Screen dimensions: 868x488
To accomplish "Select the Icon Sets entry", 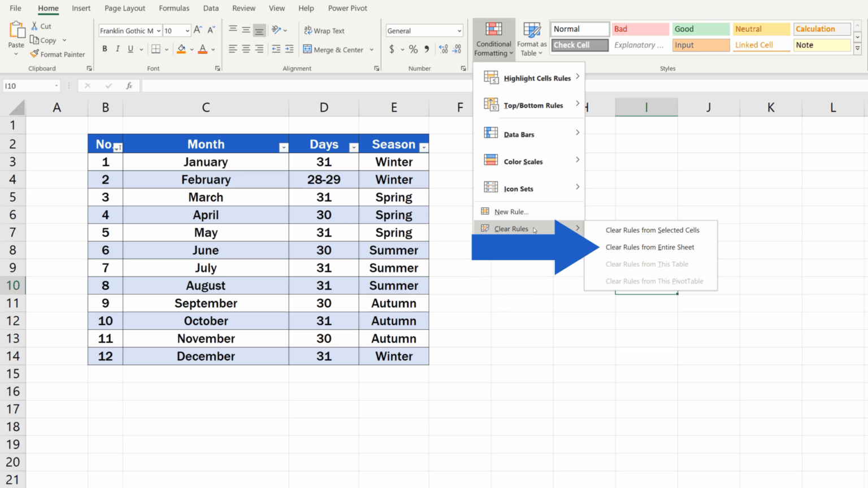I will tap(518, 188).
